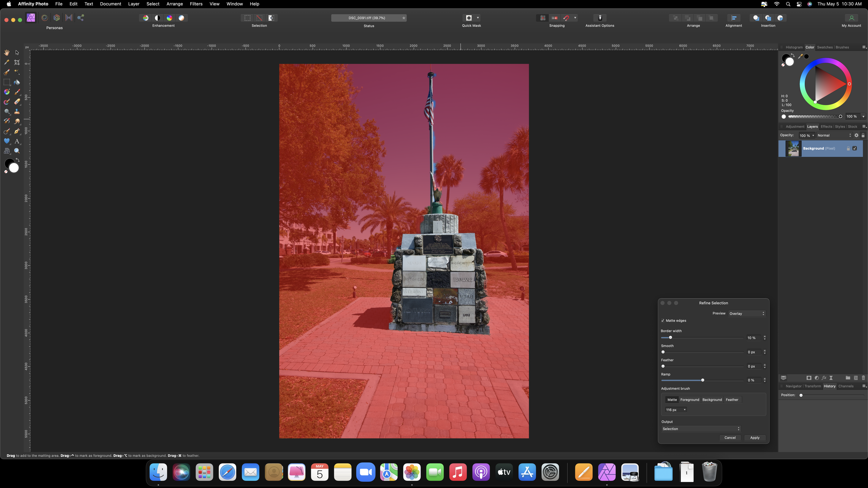This screenshot has height=488, width=868.
Task: Click Background layer thumbnail
Action: coord(793,149)
